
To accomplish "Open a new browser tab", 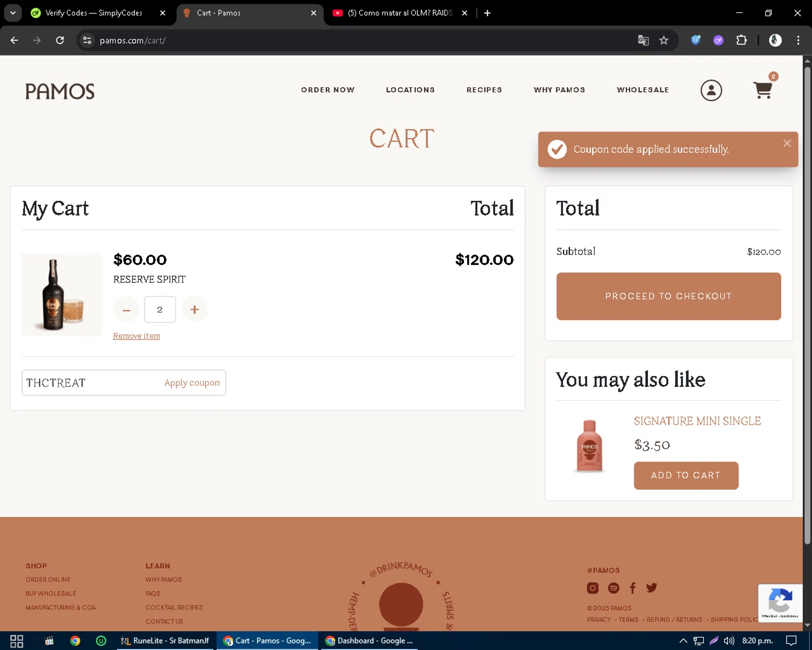I will [x=487, y=13].
